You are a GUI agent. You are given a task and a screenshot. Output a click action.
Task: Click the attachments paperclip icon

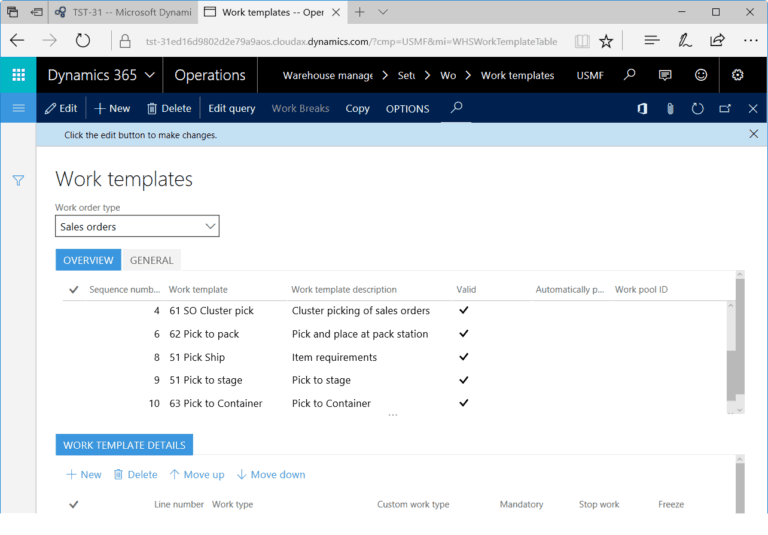670,109
